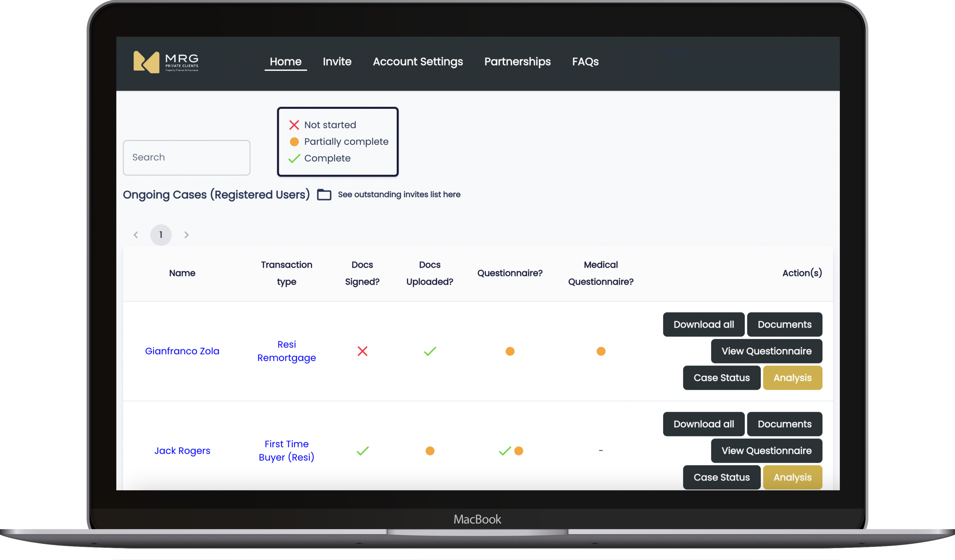Click orange dot in Gianfranco's Questionnaire column
Screen dimensions: 955x560
510,351
